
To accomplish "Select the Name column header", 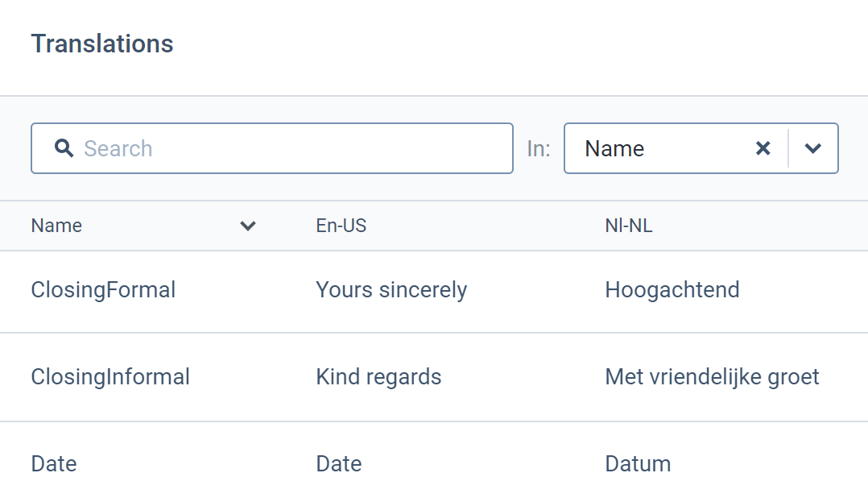I will pos(56,226).
